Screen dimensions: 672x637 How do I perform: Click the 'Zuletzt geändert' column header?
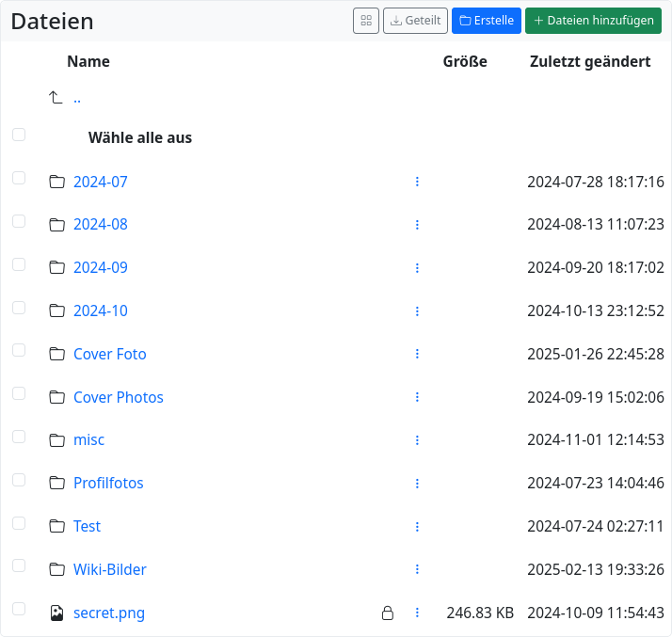pos(590,62)
